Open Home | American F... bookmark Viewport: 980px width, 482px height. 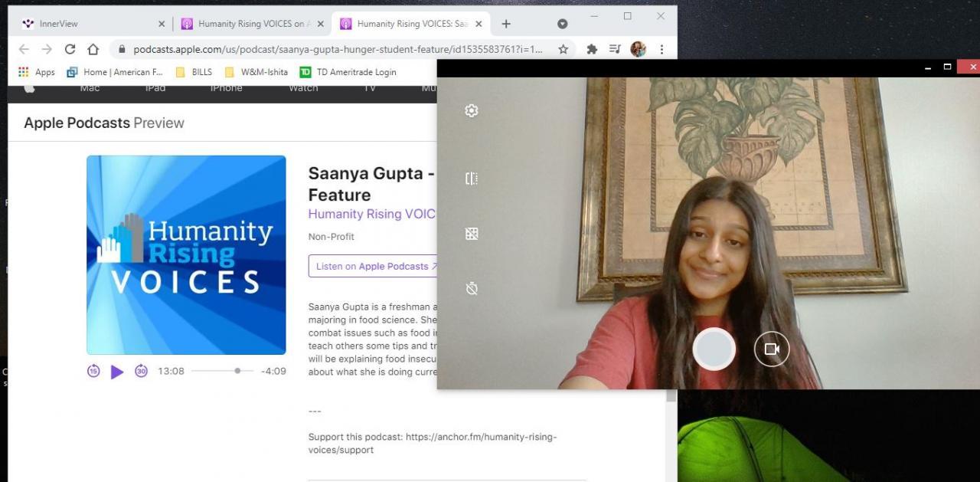[115, 72]
